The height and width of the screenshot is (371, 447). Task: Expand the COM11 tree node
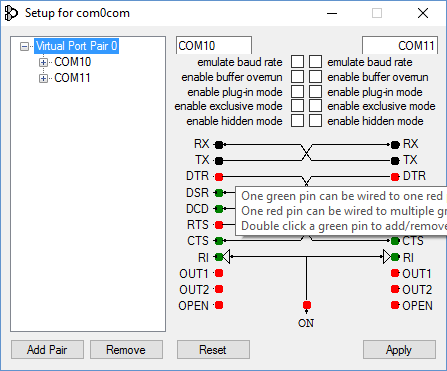click(43, 78)
